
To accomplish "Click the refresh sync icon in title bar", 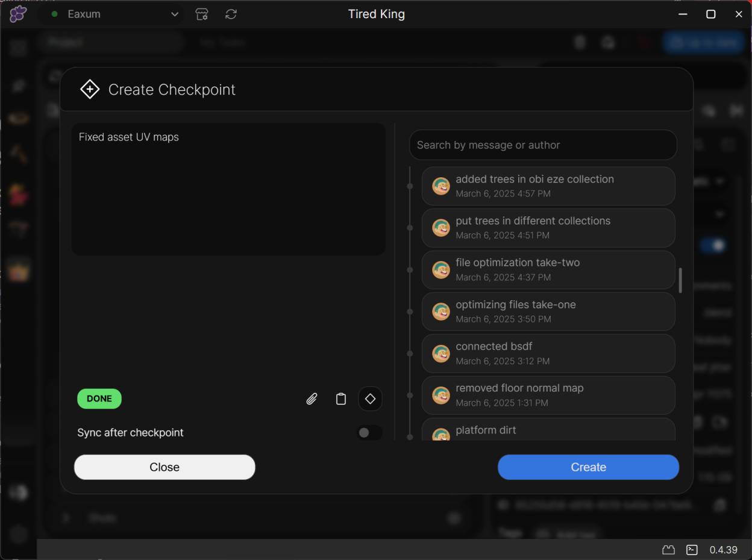I will [231, 14].
